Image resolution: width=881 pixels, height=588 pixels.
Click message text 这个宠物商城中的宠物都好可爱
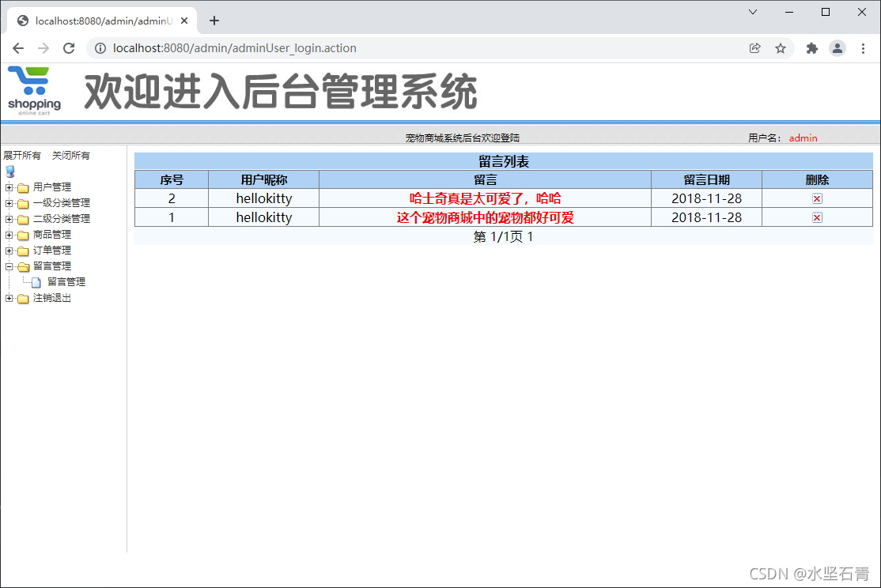(485, 217)
